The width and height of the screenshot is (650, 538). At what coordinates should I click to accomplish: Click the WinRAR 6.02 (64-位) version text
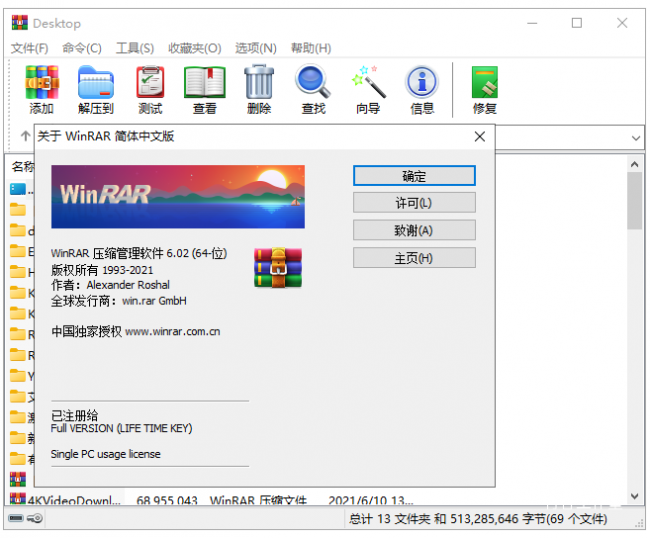pyautogui.click(x=139, y=253)
